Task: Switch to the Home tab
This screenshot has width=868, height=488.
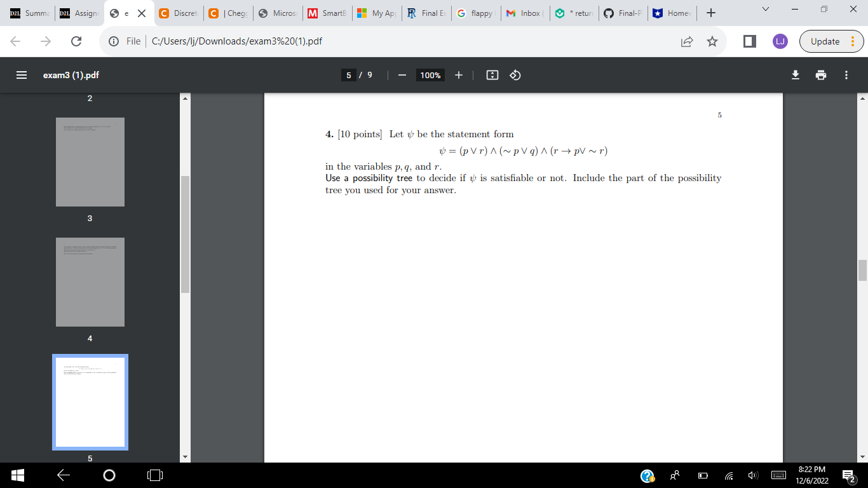Action: (x=673, y=13)
